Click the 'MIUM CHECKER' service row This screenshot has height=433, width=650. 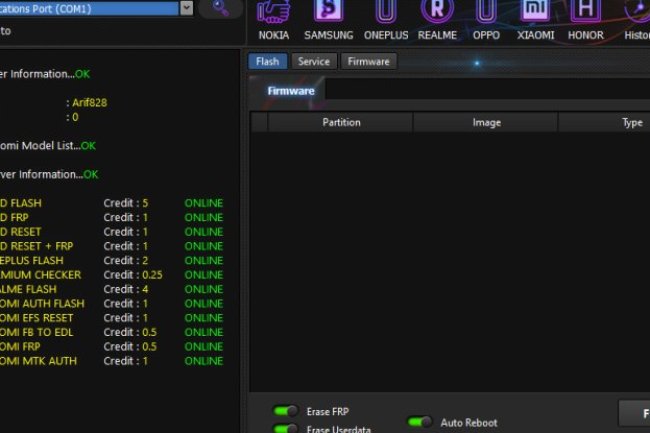[x=111, y=275]
